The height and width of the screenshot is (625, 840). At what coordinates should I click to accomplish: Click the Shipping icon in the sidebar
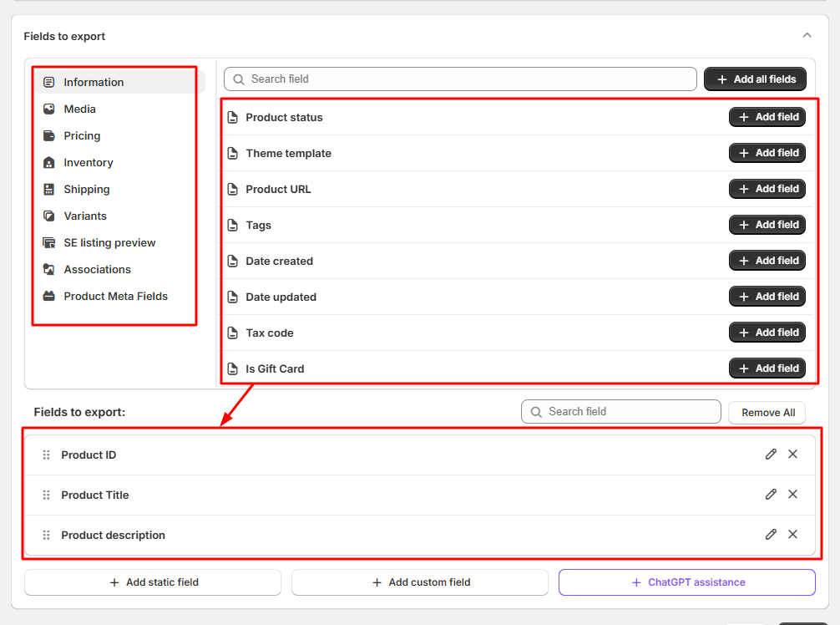point(48,189)
